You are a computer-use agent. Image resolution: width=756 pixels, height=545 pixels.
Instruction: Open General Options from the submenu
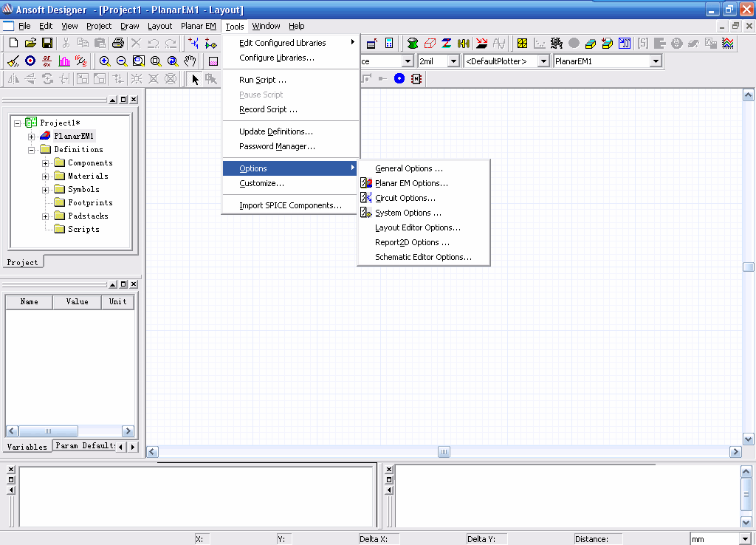[423, 168]
